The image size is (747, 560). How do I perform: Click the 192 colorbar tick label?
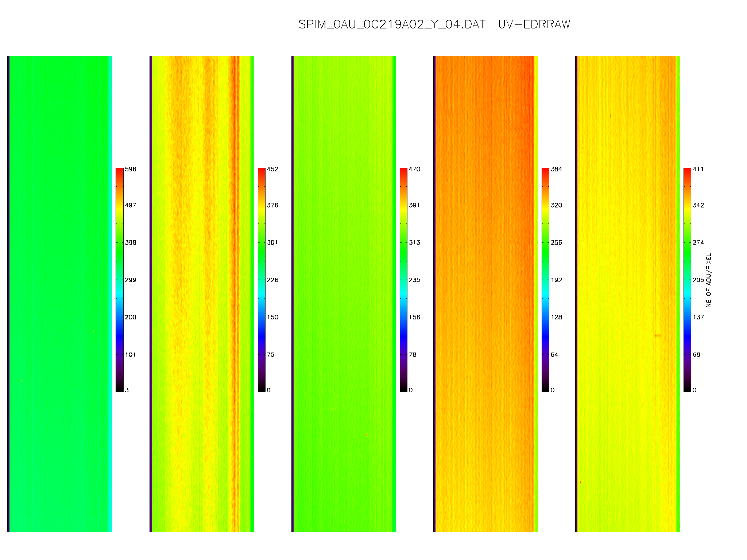(x=556, y=280)
